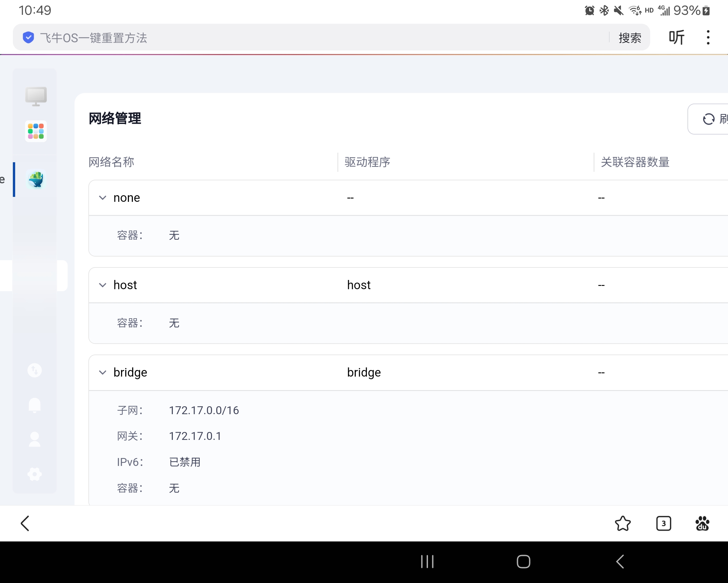
Task: Click the 关联容器数量 column header
Action: 635,162
